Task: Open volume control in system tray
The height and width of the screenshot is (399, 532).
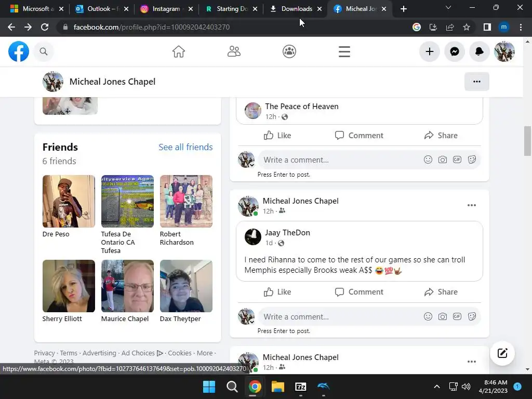Action: 466,387
